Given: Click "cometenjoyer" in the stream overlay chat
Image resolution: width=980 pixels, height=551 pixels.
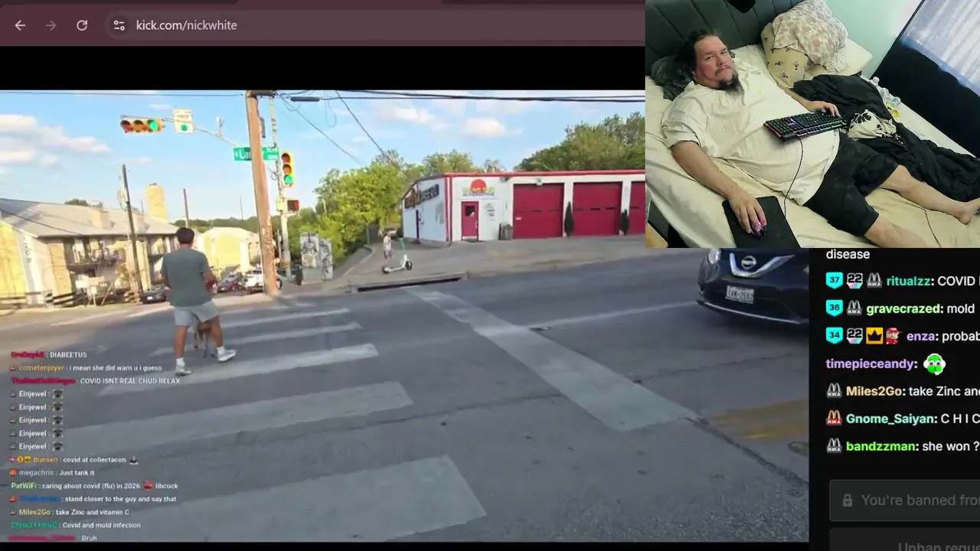Looking at the screenshot, I should [41, 368].
